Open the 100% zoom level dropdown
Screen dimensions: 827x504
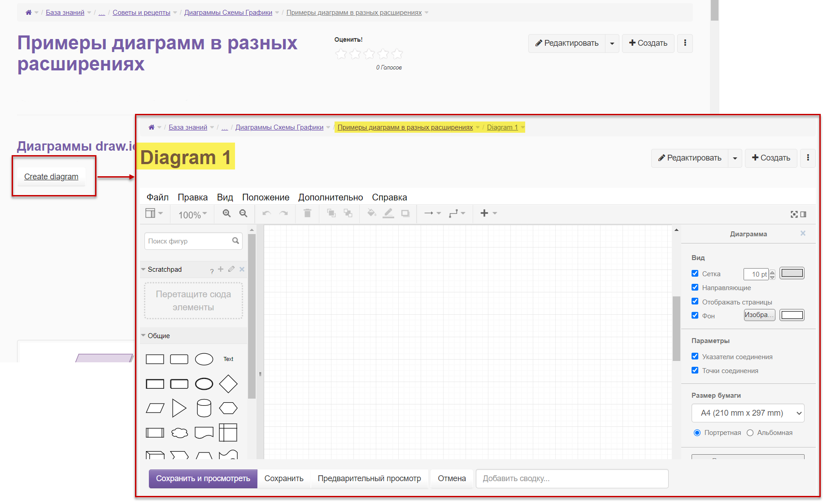click(x=192, y=215)
